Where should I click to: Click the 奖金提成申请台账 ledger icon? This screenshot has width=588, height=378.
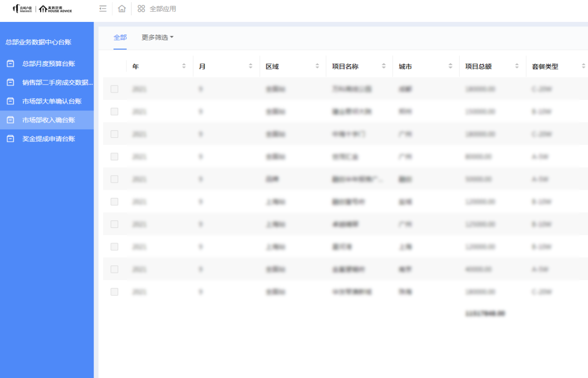[10, 138]
